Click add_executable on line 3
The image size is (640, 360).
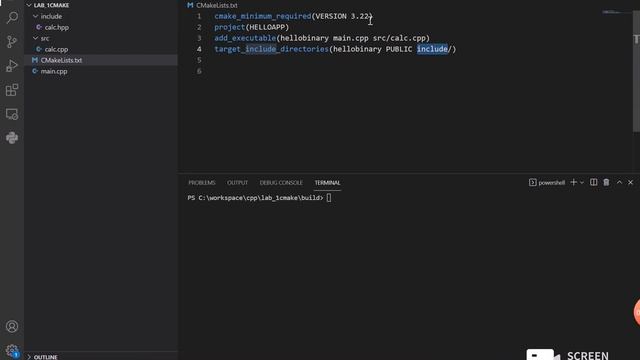tap(245, 38)
